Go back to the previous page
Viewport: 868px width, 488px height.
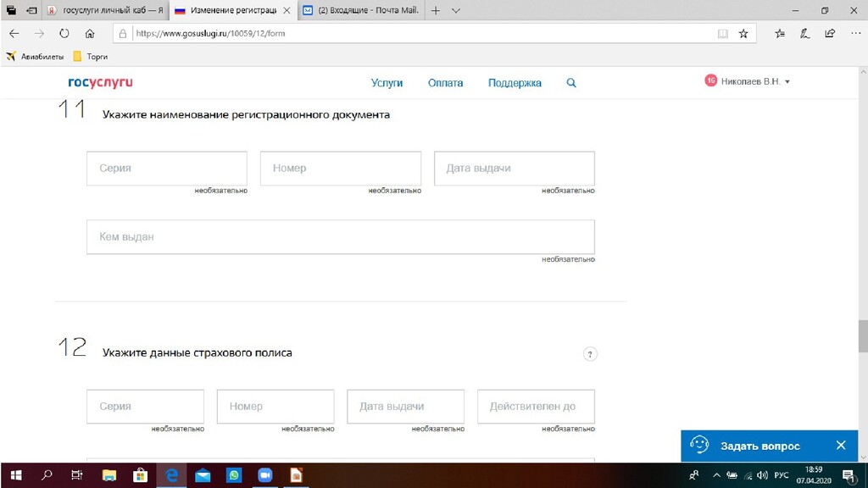click(x=14, y=34)
